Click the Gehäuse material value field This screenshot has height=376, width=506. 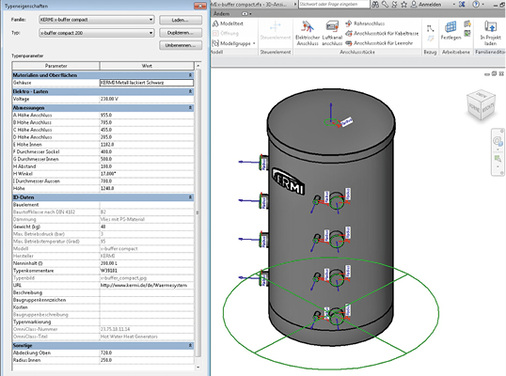pos(147,83)
